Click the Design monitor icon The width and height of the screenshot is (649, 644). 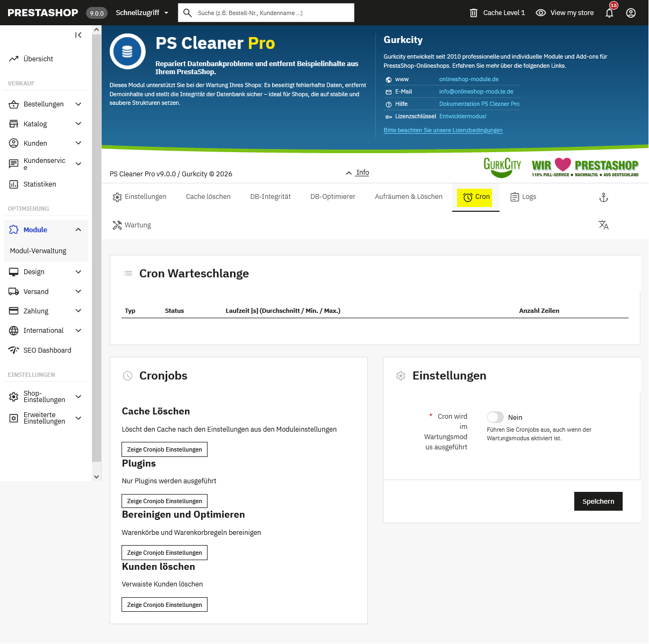(x=14, y=272)
